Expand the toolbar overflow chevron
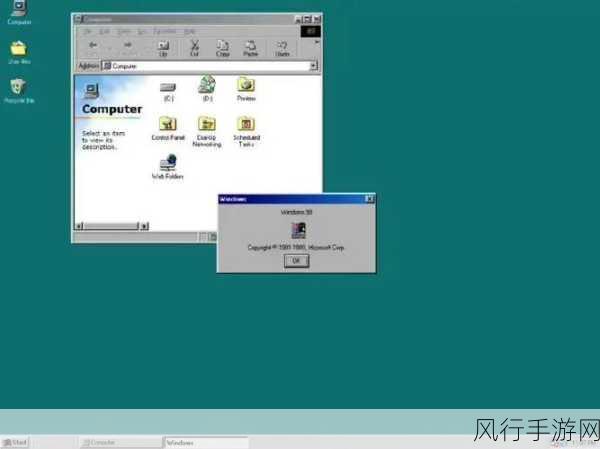Viewport: 600px width, 449px height. pos(316,42)
